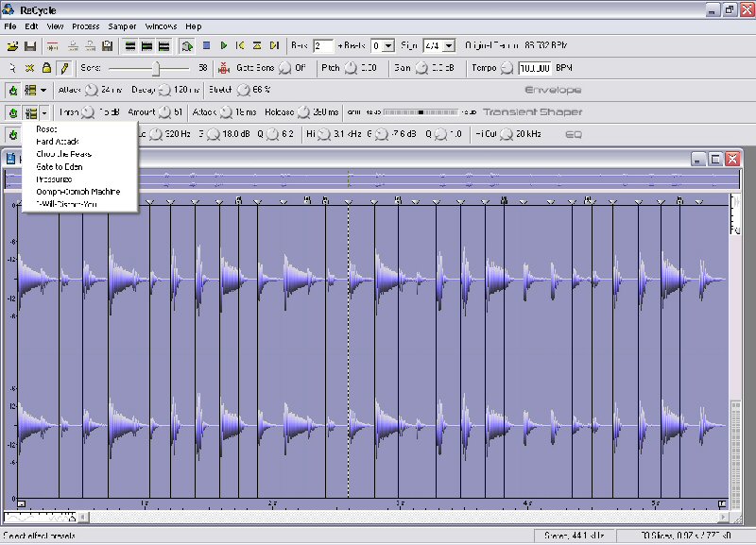Toggle the Envelope effect power button
756x545 pixels.
point(12,91)
